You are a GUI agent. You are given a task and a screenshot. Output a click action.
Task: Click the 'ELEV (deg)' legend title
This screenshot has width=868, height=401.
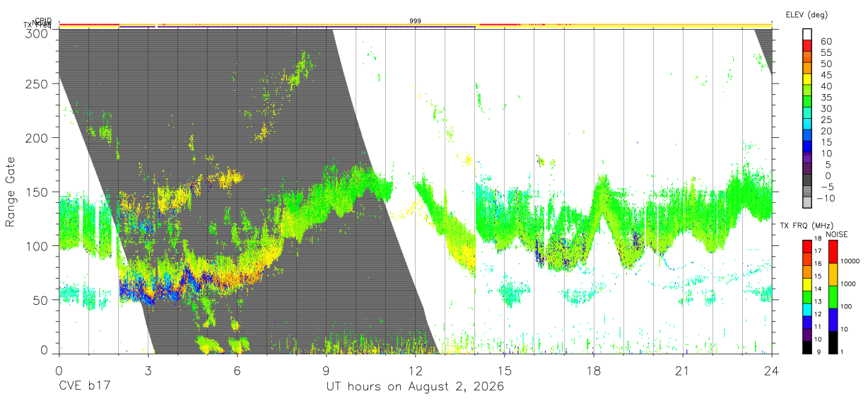tap(807, 14)
